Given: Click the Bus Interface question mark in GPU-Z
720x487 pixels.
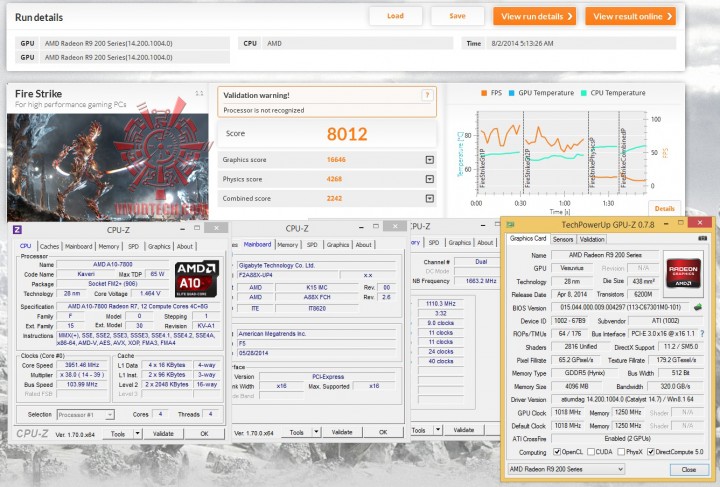Looking at the screenshot, I should coord(702,334).
